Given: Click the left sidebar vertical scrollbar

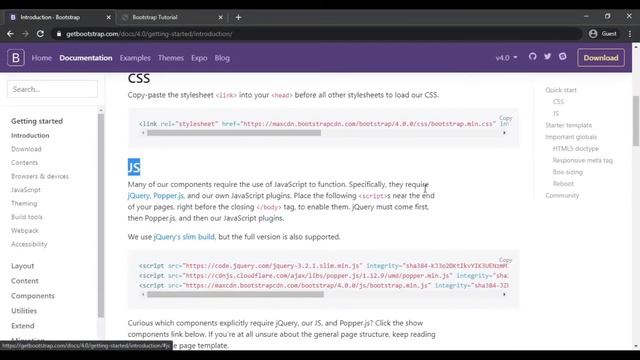Looking at the screenshot, I should coord(101,215).
